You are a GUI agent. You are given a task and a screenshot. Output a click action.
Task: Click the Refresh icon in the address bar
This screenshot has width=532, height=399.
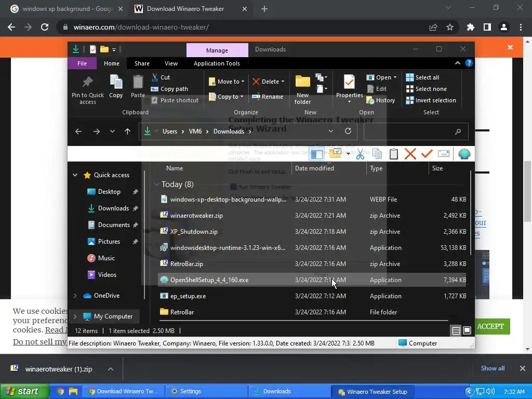coord(348,131)
